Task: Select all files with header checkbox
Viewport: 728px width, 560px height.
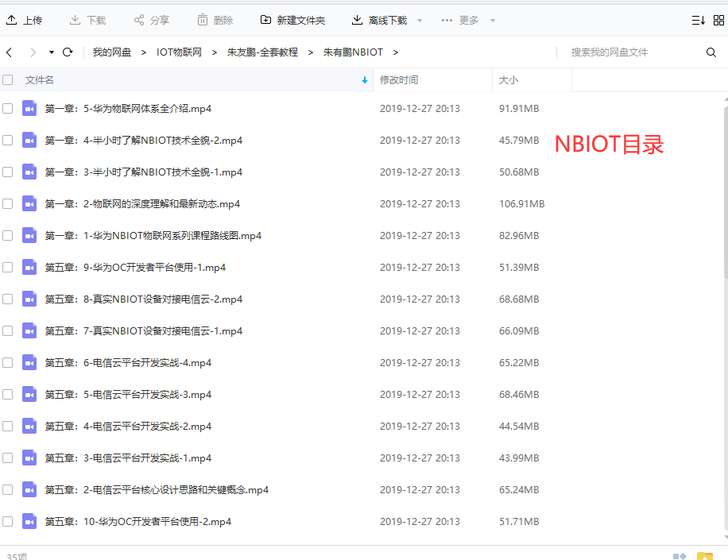Action: 8,79
